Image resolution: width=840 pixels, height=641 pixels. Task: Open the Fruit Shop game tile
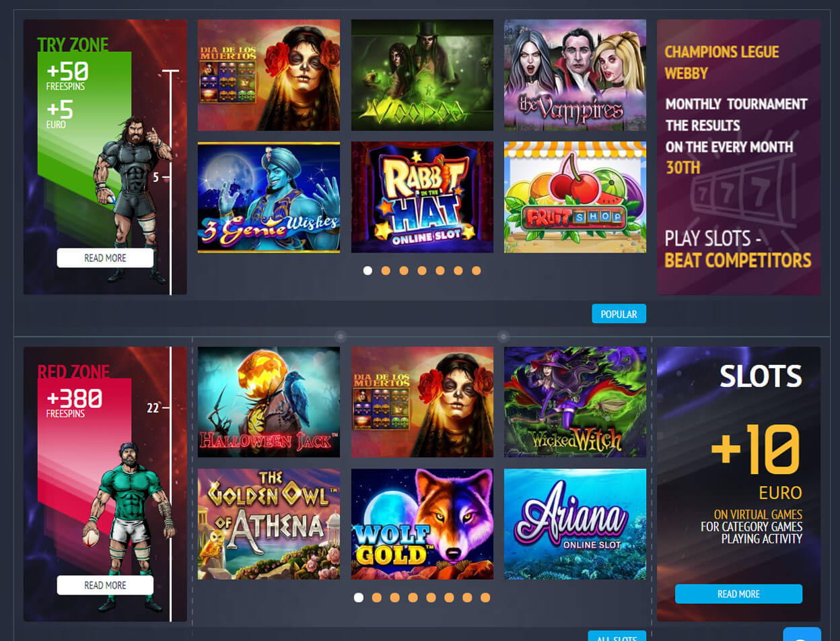click(x=575, y=197)
